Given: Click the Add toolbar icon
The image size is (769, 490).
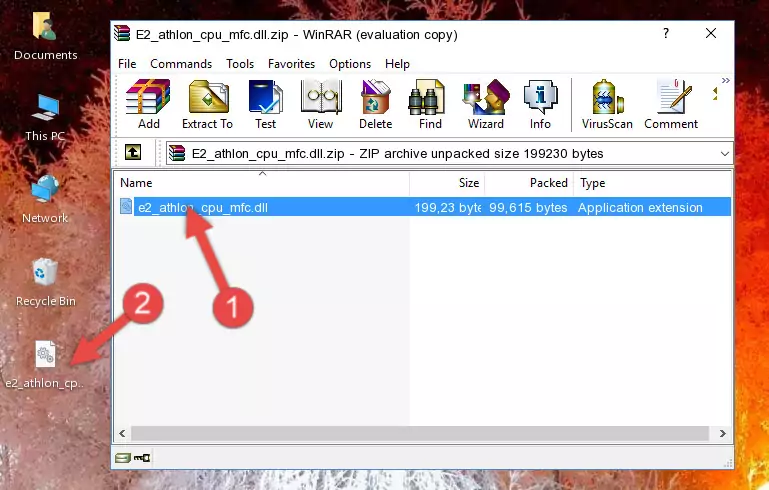Looking at the screenshot, I should [x=148, y=104].
